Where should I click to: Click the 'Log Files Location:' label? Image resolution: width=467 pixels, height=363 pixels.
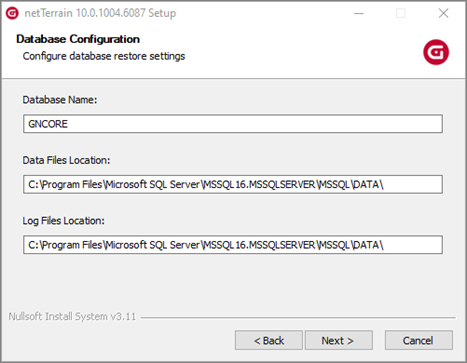[x=64, y=221]
